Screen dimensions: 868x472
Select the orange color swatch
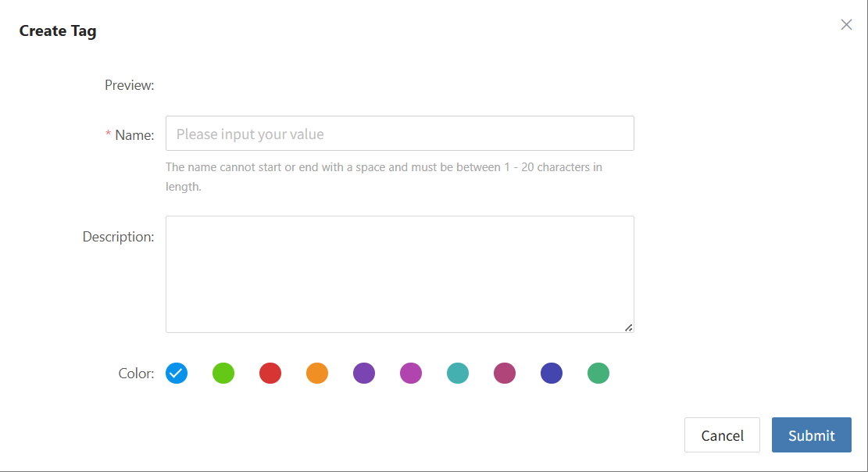(x=317, y=373)
